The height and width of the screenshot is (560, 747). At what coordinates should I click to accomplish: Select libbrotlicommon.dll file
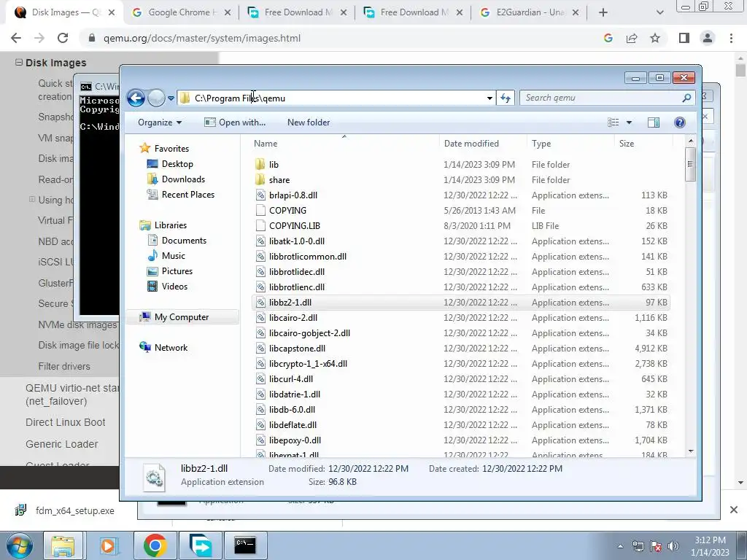[308, 256]
